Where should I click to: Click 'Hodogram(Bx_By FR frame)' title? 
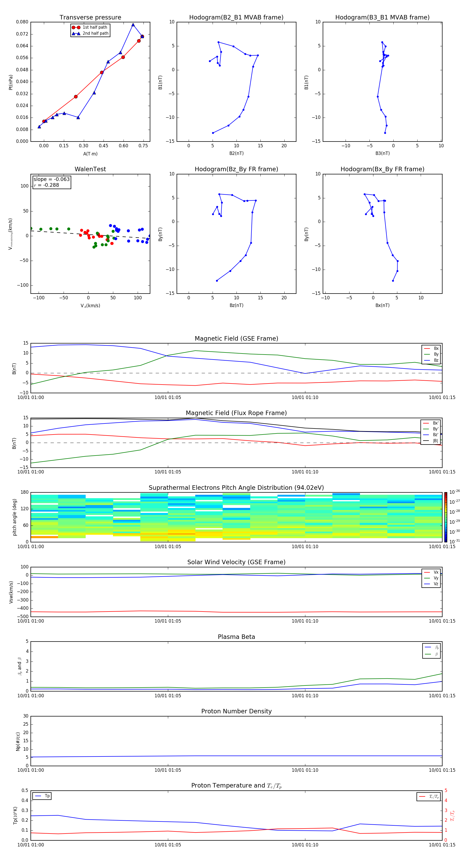(x=382, y=169)
